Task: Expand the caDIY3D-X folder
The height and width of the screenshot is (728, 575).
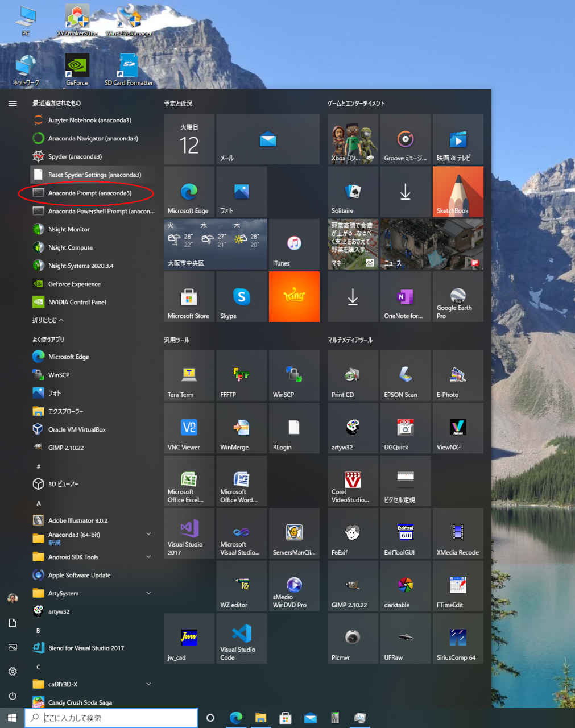Action: [92, 684]
